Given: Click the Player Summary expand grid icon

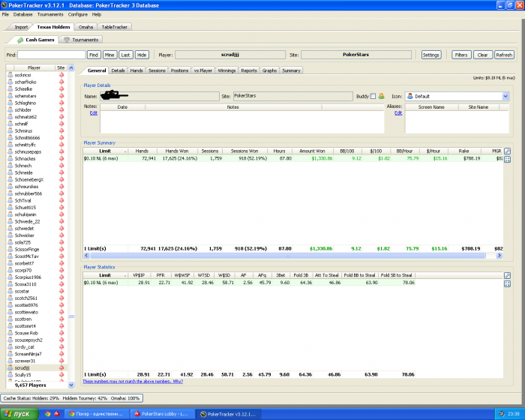Looking at the screenshot, I should click(508, 160).
